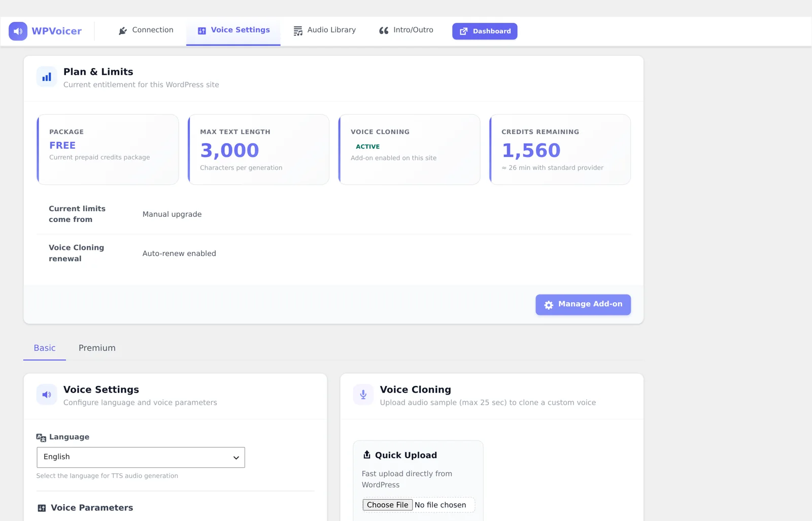Image resolution: width=812 pixels, height=521 pixels.
Task: Select the Basic tab
Action: (x=45, y=348)
